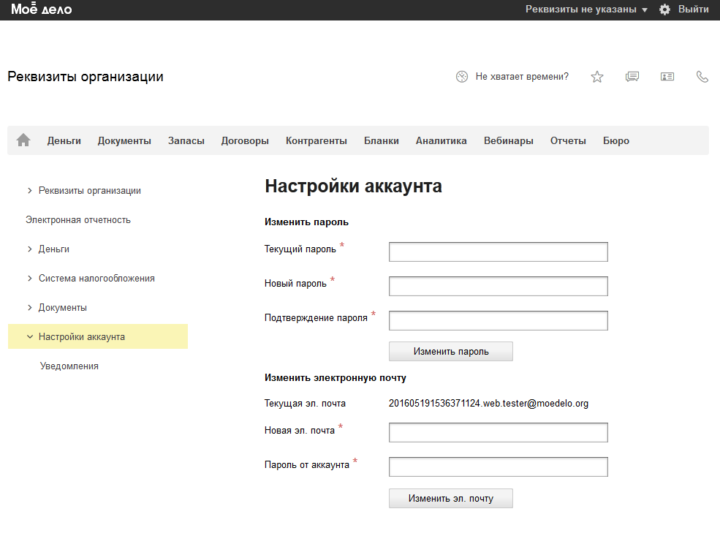
Task: Expand the 'Система налогообложения' sidebar section
Action: [30, 278]
